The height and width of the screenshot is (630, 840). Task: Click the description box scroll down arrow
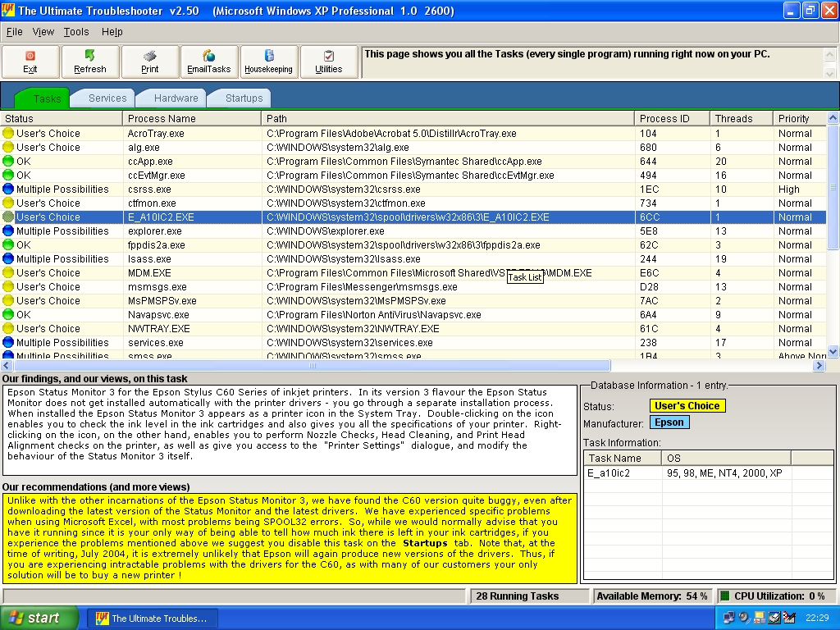(x=830, y=72)
